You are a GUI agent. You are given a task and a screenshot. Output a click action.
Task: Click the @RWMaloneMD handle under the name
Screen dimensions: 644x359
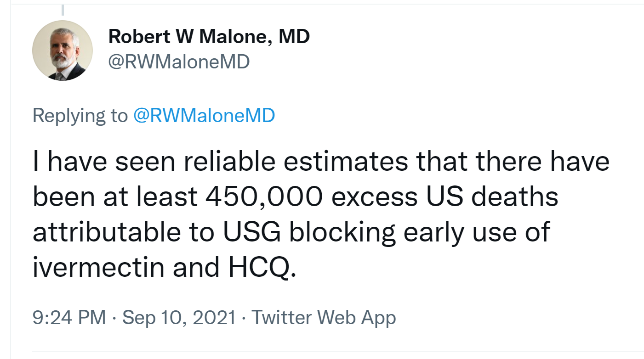[179, 62]
